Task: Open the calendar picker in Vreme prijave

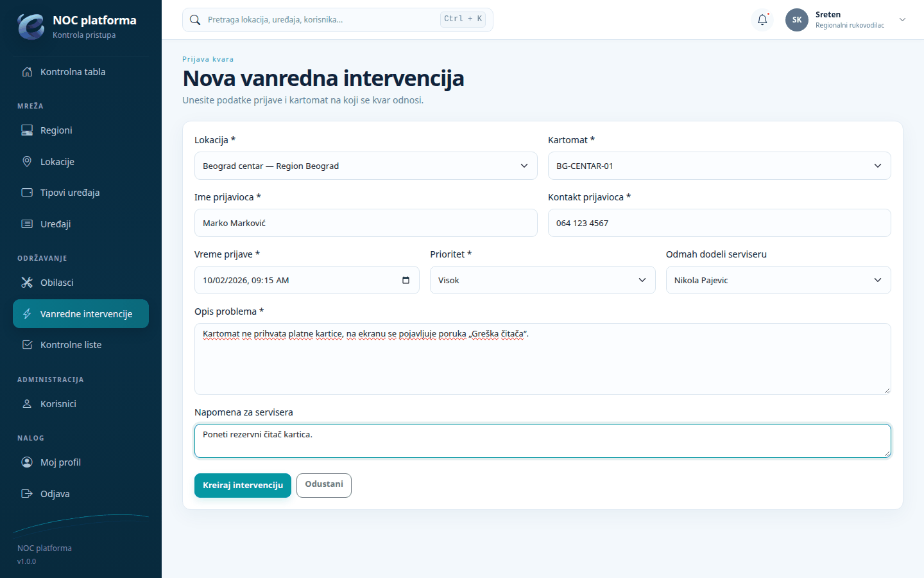Action: 406,280
